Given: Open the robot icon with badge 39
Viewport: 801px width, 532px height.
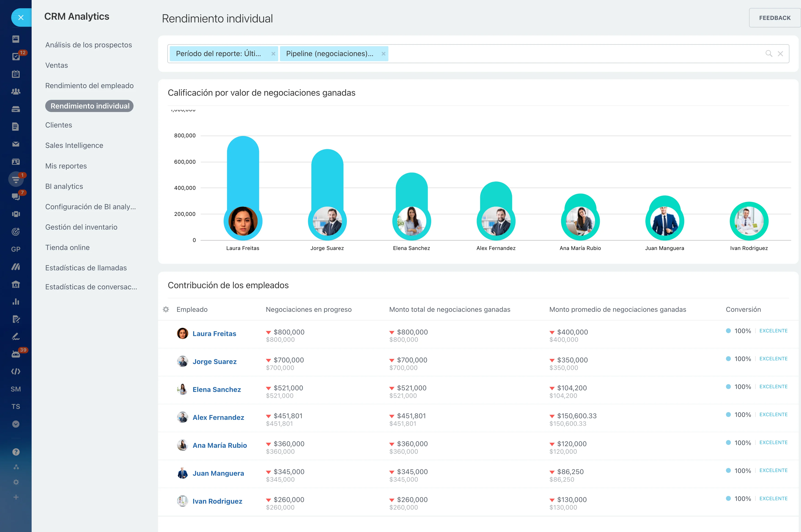Looking at the screenshot, I should [x=16, y=354].
